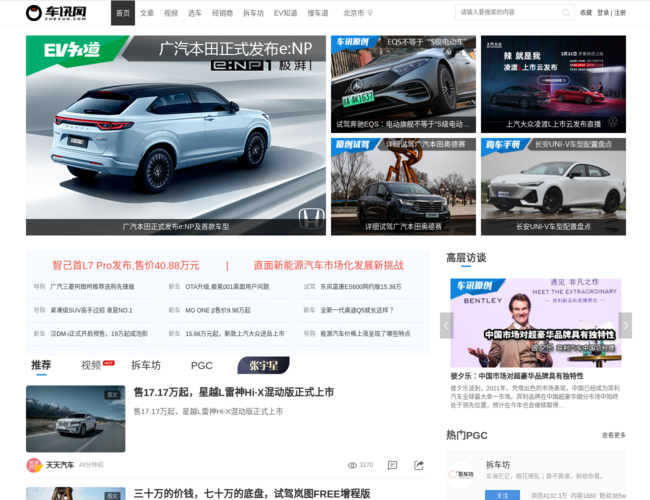The height and width of the screenshot is (500, 650).
Task: Click the search magnifier icon
Action: [565, 13]
